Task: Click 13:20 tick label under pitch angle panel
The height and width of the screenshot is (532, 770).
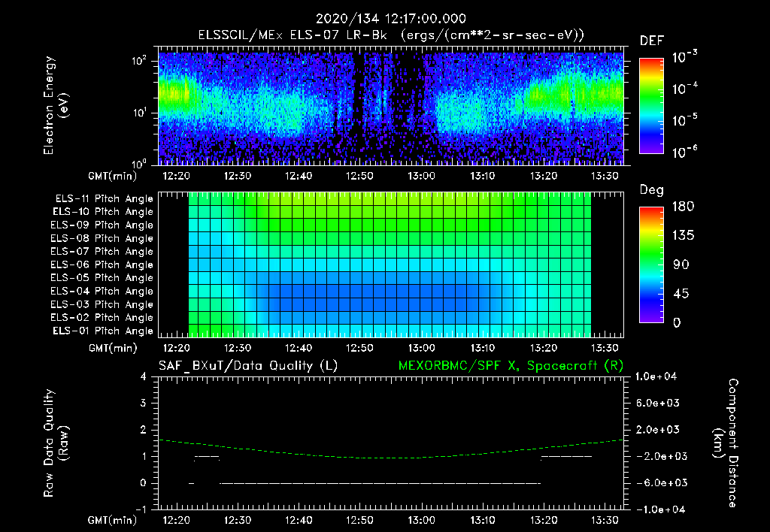Action: click(544, 348)
